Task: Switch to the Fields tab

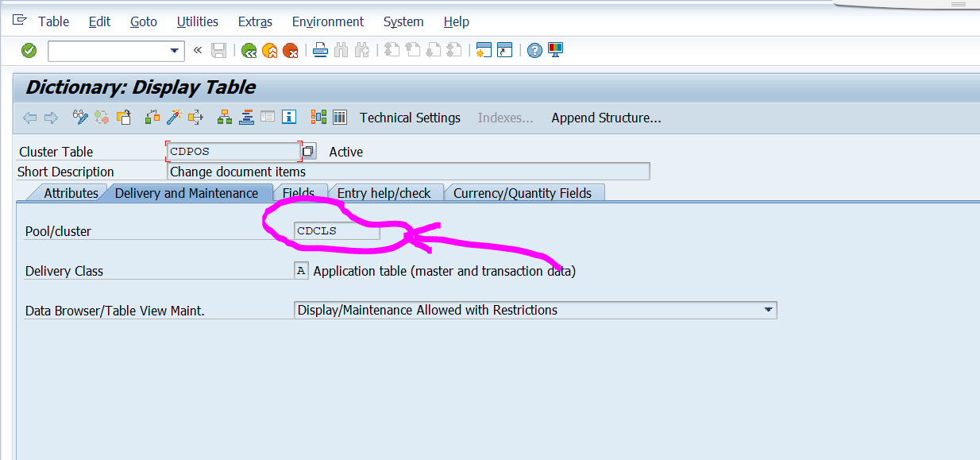Action: (300, 192)
